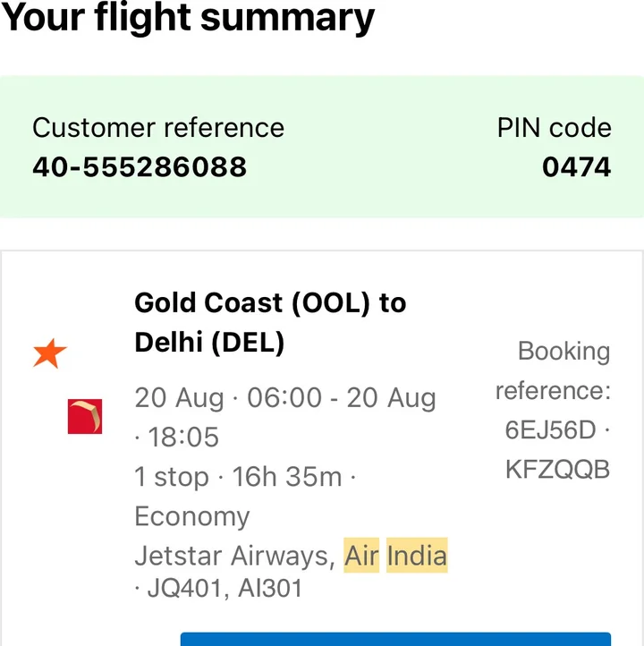The image size is (644, 646).
Task: Open the Gold Coast to Delhi route title
Action: tap(270, 322)
